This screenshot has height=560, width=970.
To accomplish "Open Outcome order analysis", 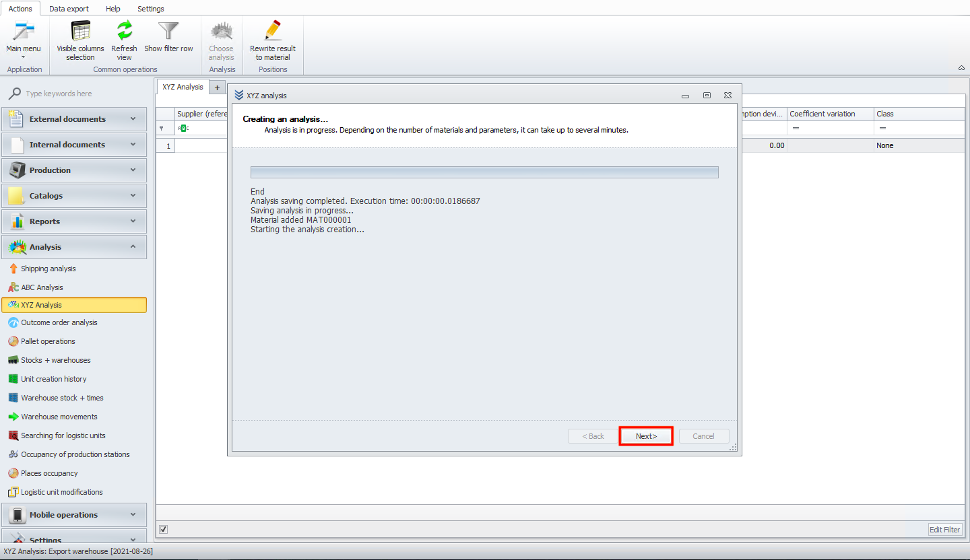I will click(x=59, y=322).
